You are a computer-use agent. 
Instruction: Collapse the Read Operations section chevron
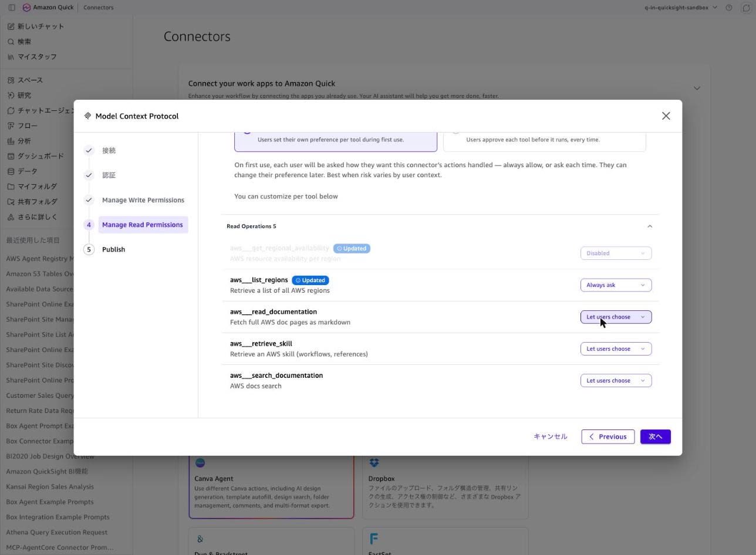click(x=649, y=226)
